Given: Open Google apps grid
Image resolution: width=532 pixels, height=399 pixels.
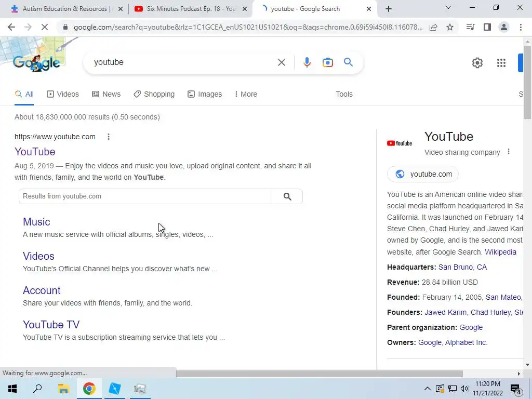Looking at the screenshot, I should coord(501,63).
